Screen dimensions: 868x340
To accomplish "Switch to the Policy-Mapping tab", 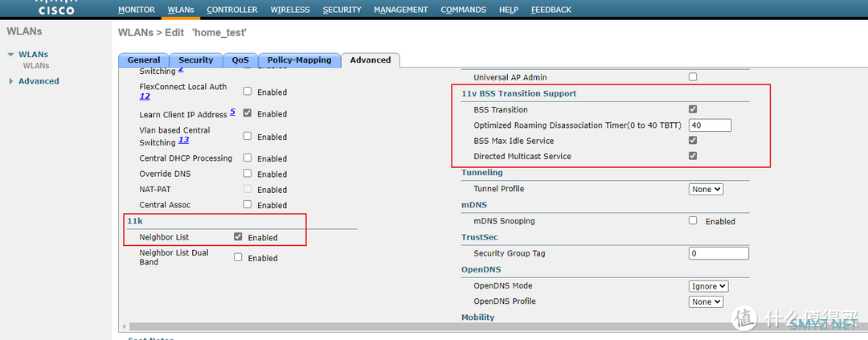I will [299, 60].
